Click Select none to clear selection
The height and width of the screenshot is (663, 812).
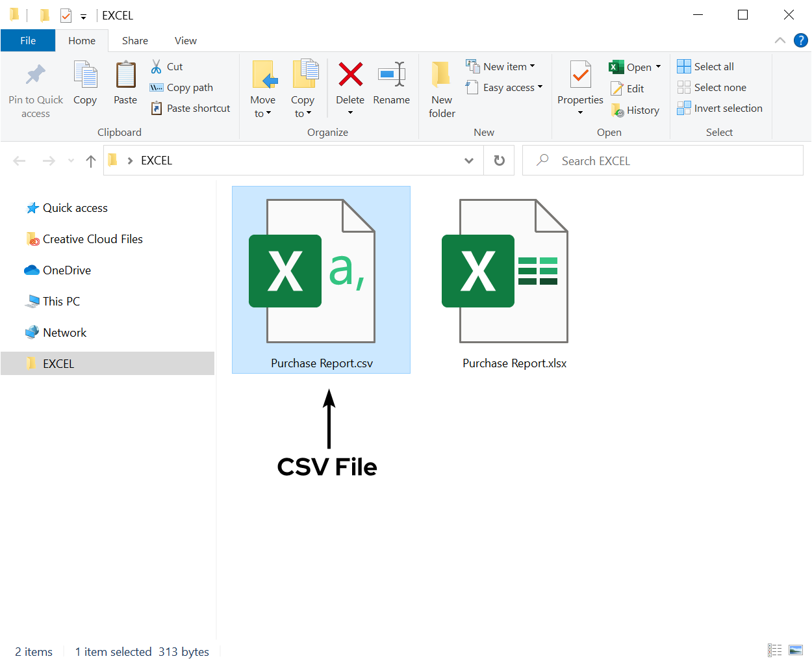click(x=711, y=87)
